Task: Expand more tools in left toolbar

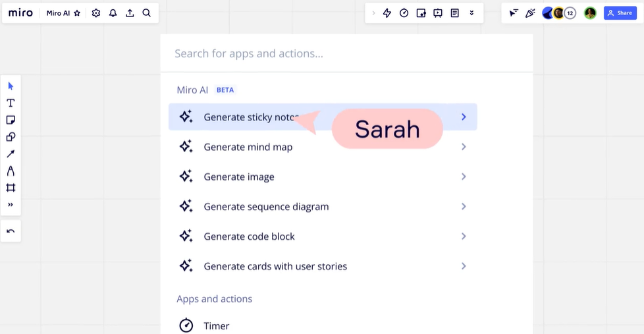Action: coord(11,205)
